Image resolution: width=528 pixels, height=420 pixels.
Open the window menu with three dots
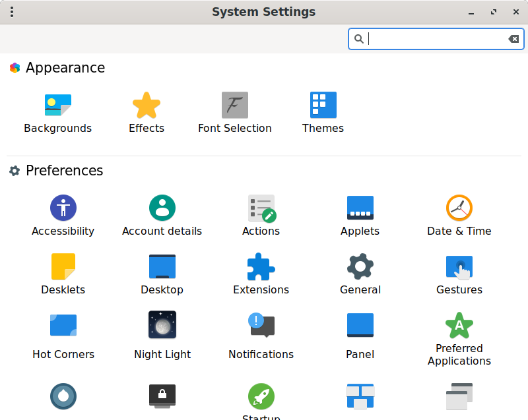[13, 12]
